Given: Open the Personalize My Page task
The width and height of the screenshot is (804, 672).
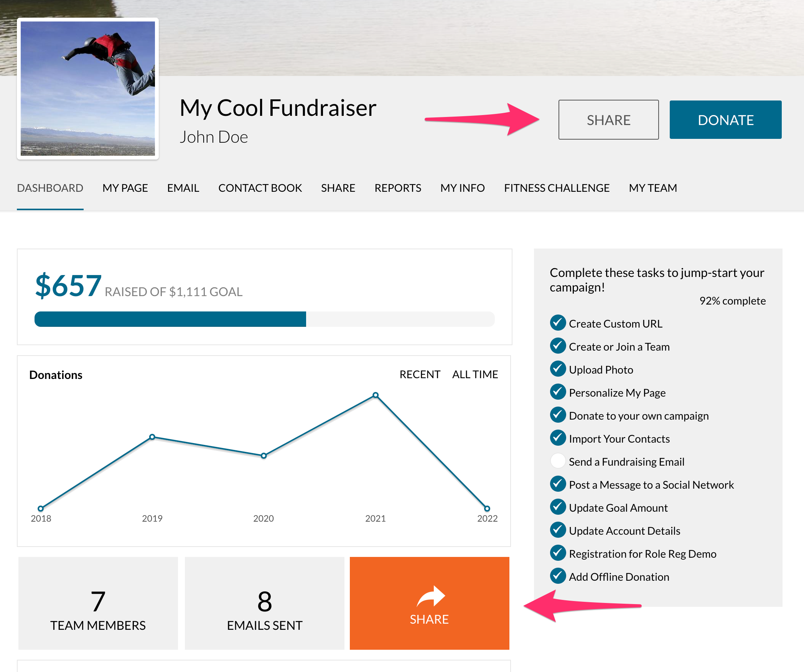Looking at the screenshot, I should click(617, 393).
